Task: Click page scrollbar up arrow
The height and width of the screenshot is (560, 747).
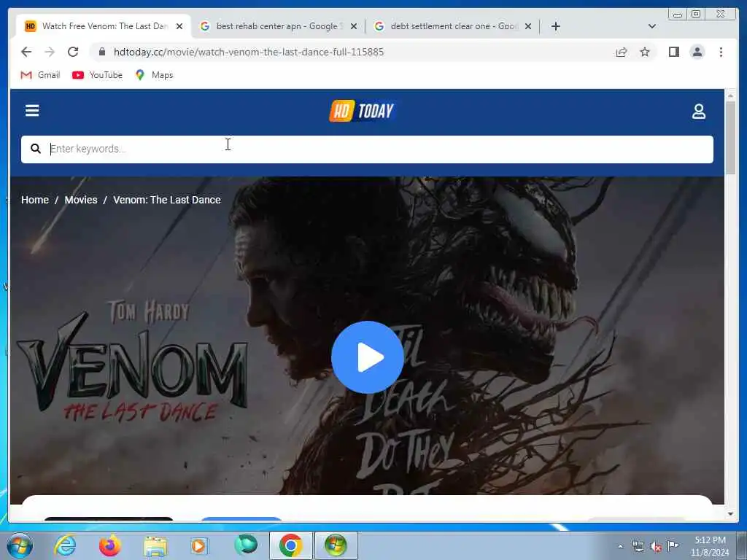Action: coord(731,96)
